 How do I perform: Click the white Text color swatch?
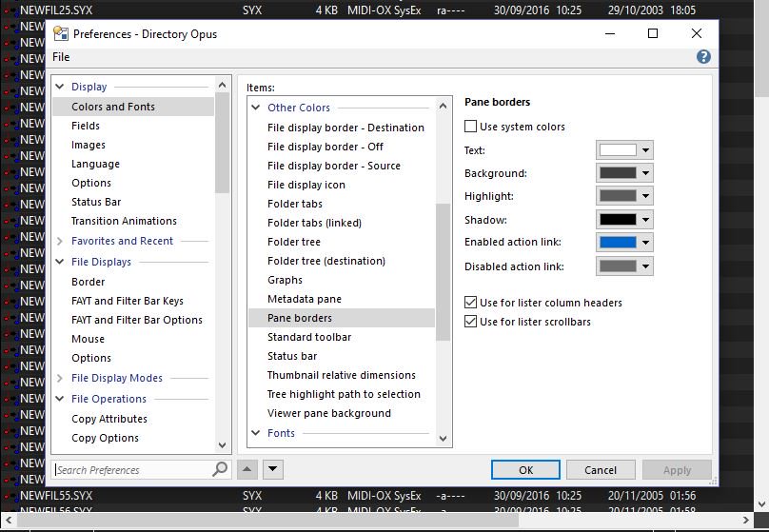tap(618, 150)
